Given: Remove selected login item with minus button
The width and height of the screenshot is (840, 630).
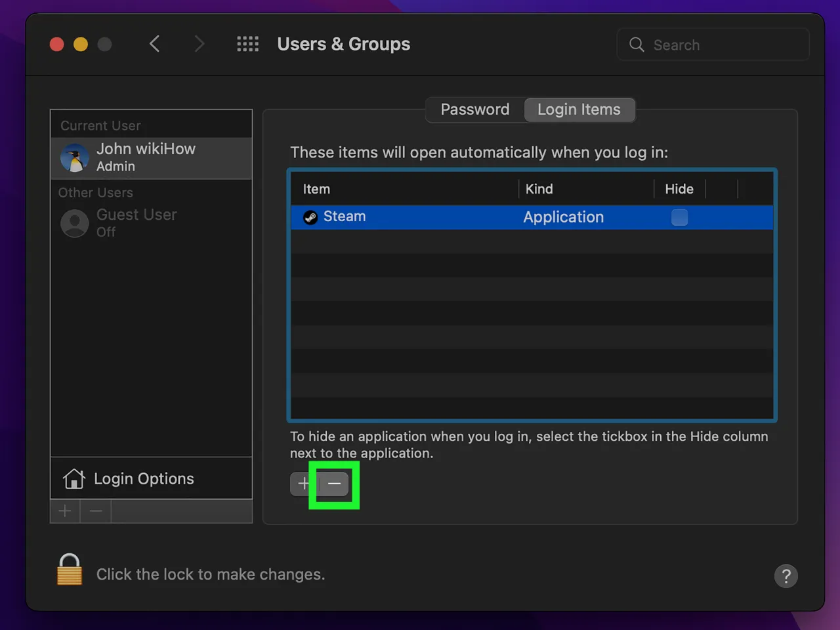Looking at the screenshot, I should 334,484.
